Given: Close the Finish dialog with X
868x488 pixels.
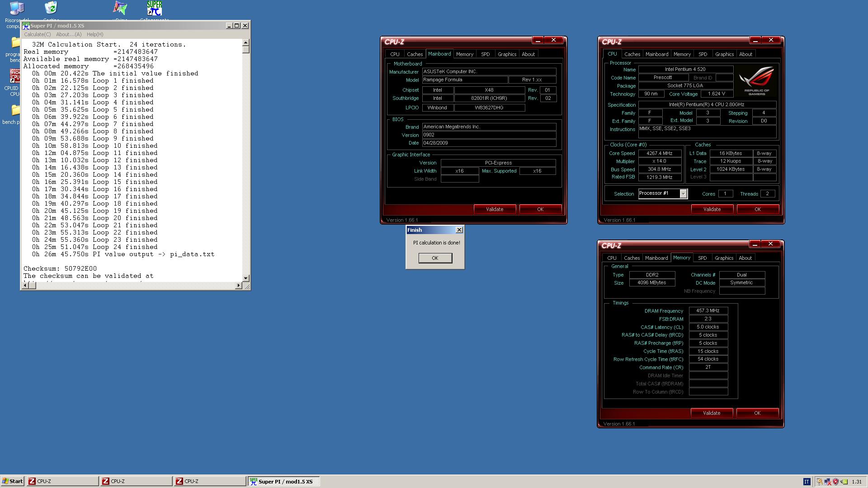Looking at the screenshot, I should click(459, 230).
